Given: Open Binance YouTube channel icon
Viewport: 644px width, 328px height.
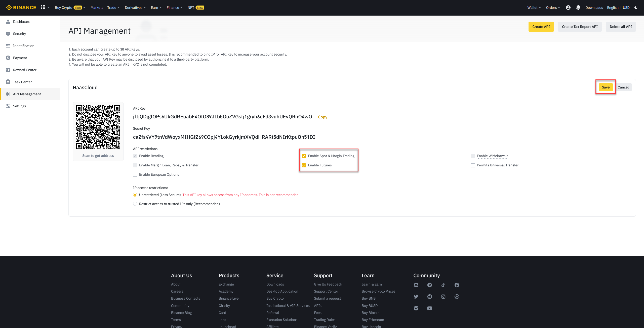Looking at the screenshot, I should [430, 308].
